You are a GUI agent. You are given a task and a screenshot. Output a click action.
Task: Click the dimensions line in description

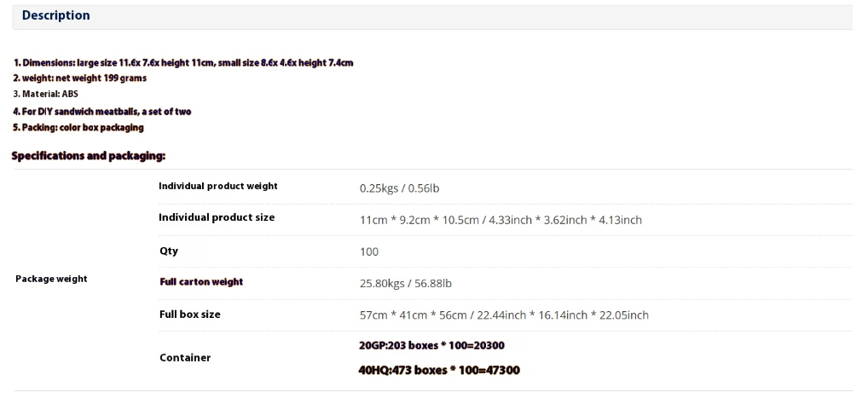183,62
